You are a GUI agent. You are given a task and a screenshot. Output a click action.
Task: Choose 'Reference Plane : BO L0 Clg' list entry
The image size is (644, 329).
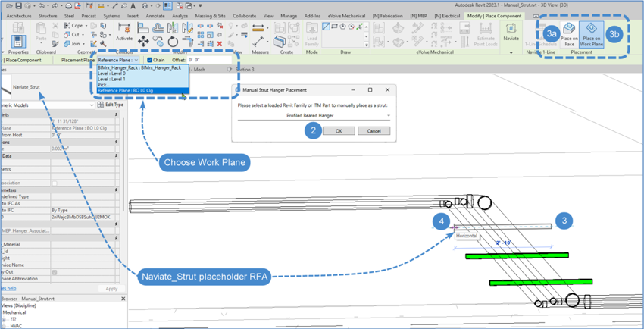(143, 90)
